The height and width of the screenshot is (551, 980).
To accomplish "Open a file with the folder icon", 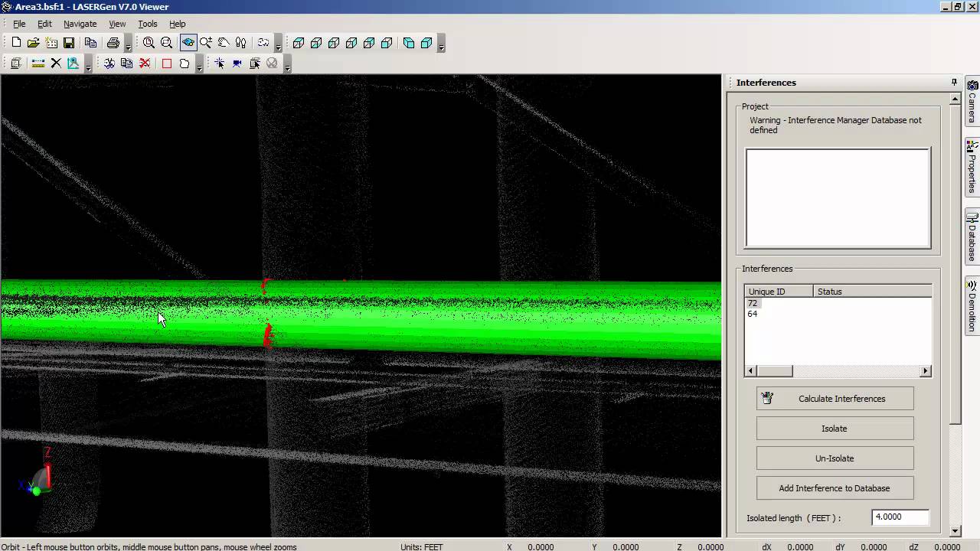I will 34,43.
